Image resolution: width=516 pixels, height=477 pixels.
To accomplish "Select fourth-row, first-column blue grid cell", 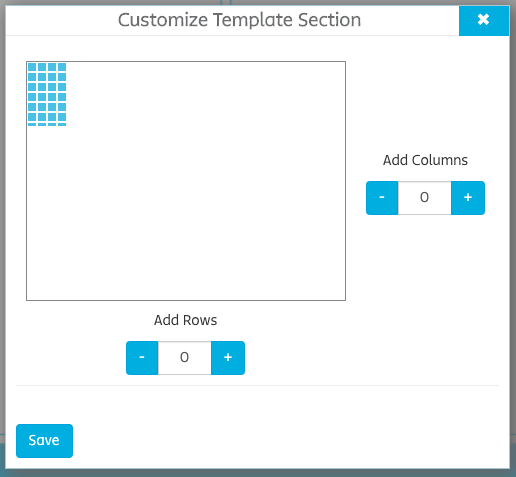I will (32, 97).
